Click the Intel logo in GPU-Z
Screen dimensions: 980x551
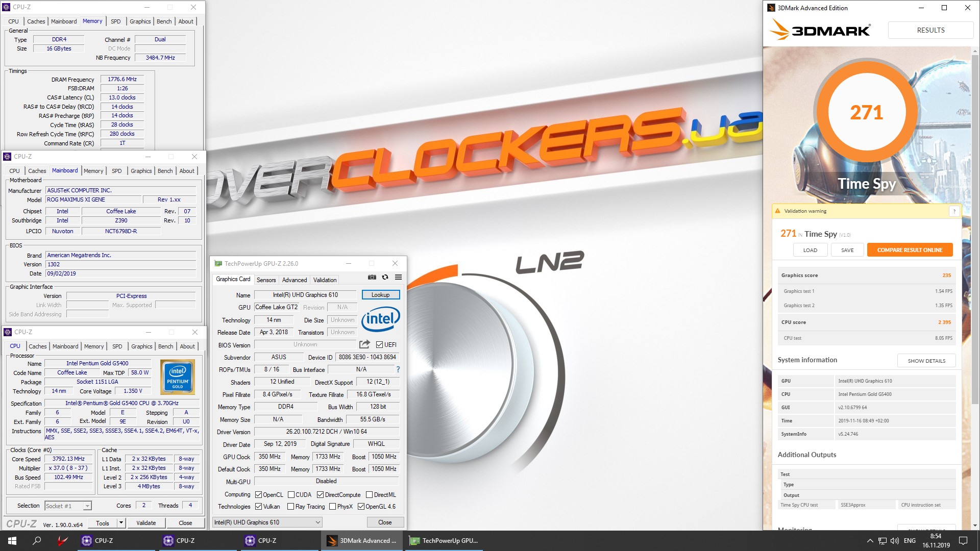pyautogui.click(x=381, y=319)
